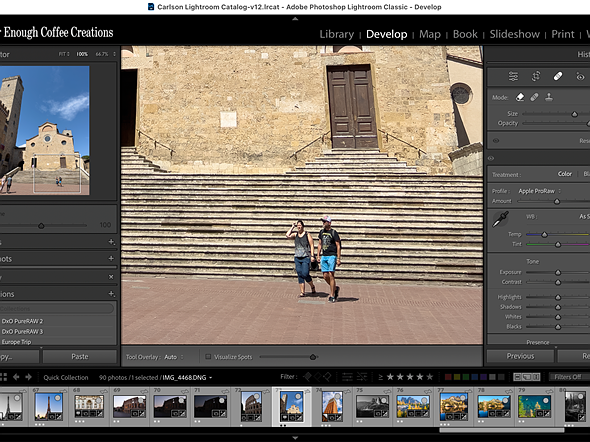
Task: Adjust the Exposure slider
Action: point(558,272)
